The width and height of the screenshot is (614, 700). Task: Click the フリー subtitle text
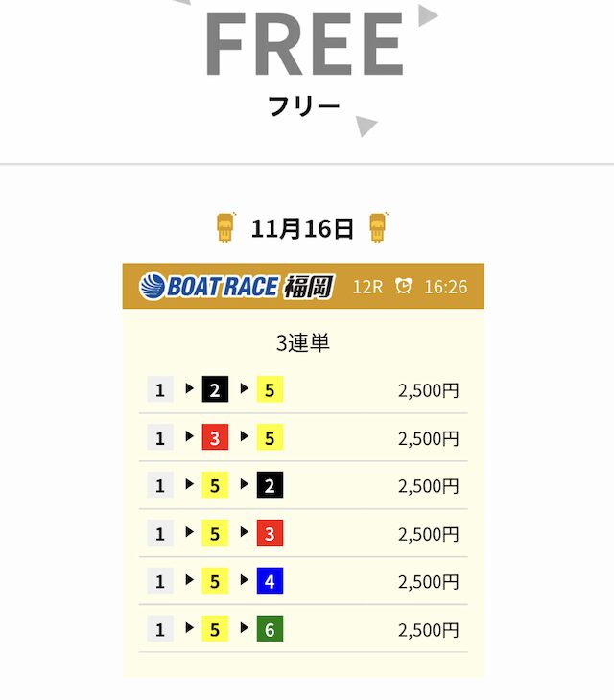(x=304, y=105)
